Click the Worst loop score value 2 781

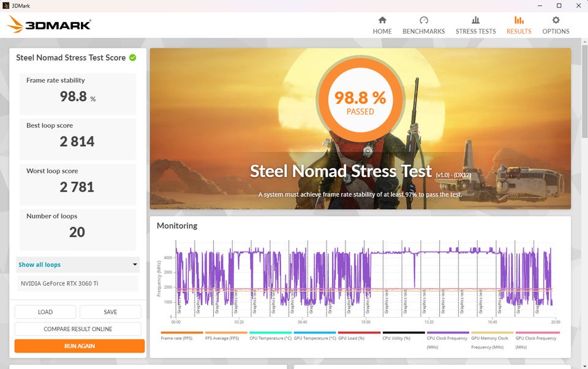coord(77,187)
